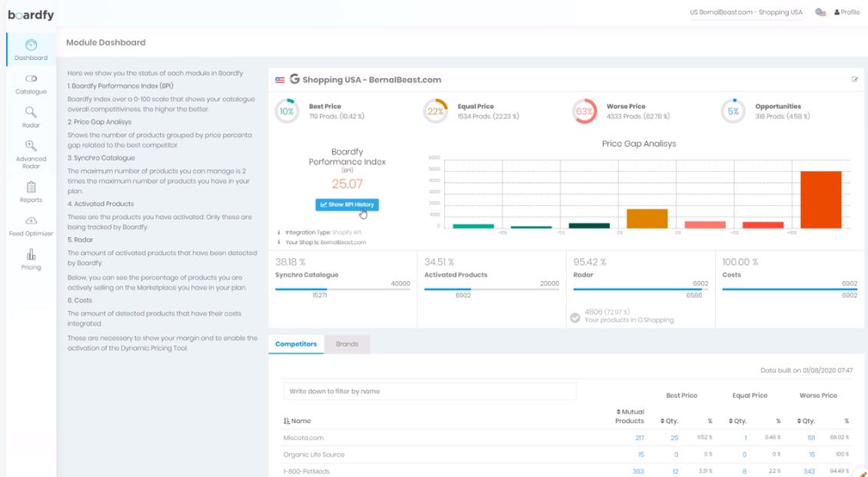Open 1-800-PetMeds equal price quantity 8
The image size is (868, 477).
click(x=744, y=472)
